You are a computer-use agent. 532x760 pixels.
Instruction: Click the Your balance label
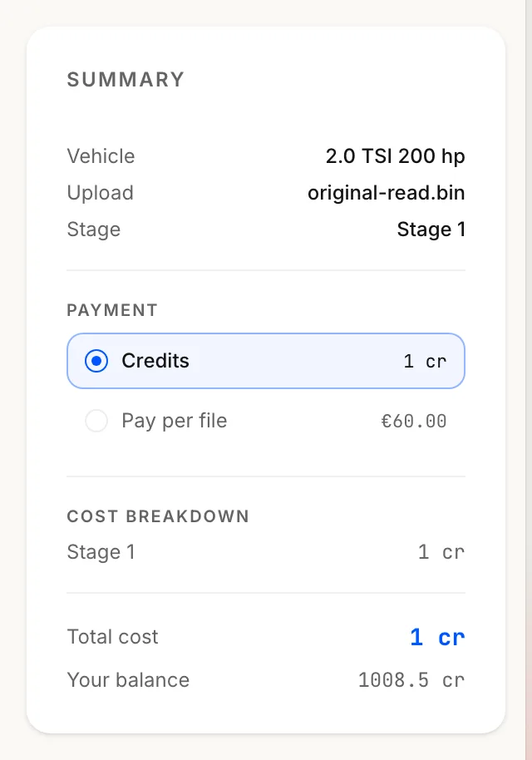tap(128, 680)
